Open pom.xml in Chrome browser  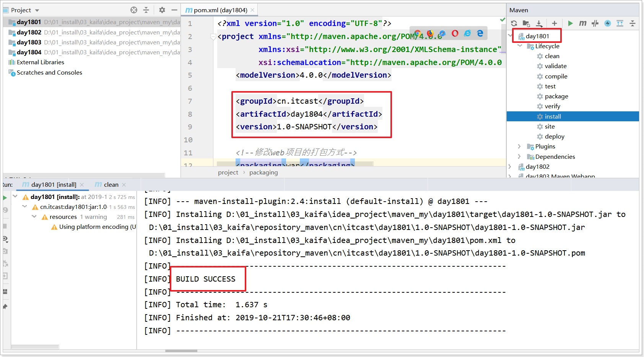tap(417, 34)
